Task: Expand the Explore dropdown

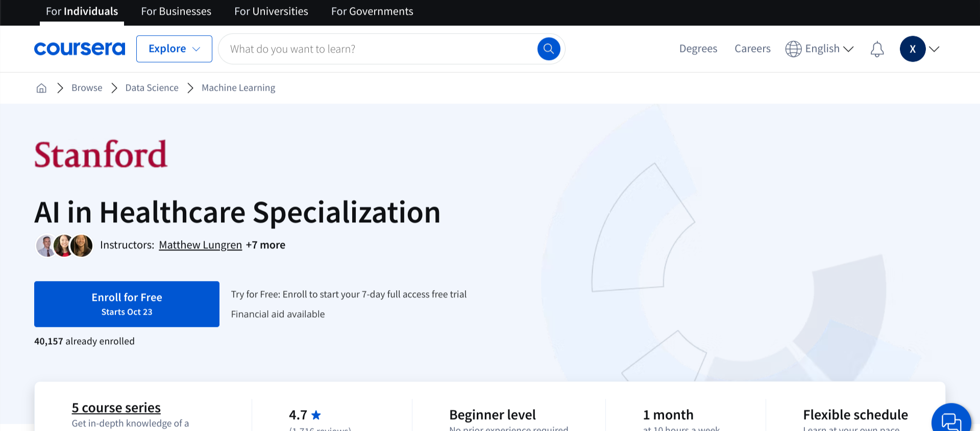Action: pyautogui.click(x=174, y=49)
